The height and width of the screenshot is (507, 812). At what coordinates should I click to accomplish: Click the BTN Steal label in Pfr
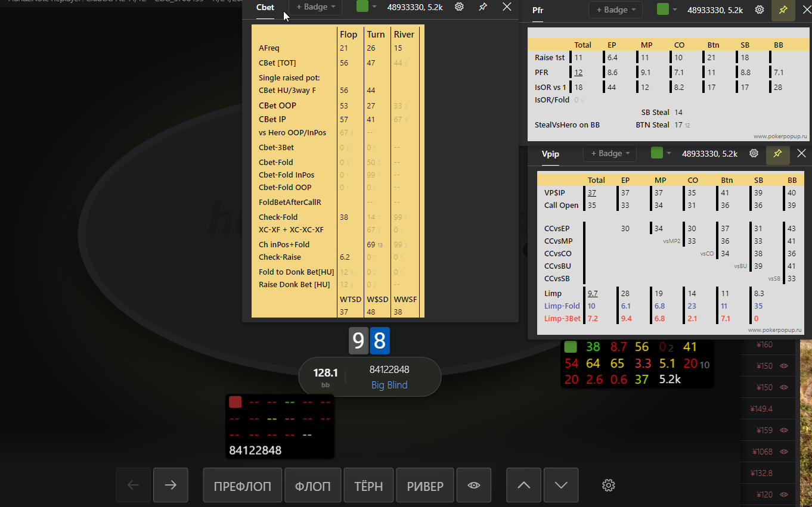click(652, 125)
